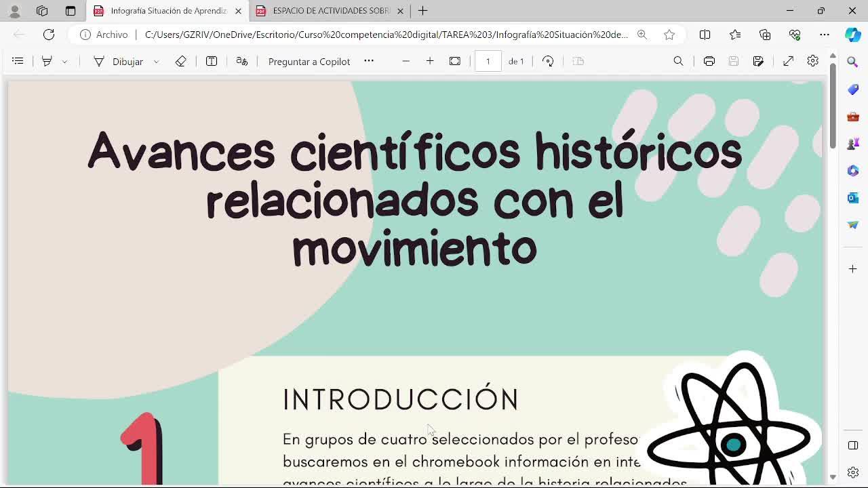Click the scrollbar up arrow
868x488 pixels.
833,56
